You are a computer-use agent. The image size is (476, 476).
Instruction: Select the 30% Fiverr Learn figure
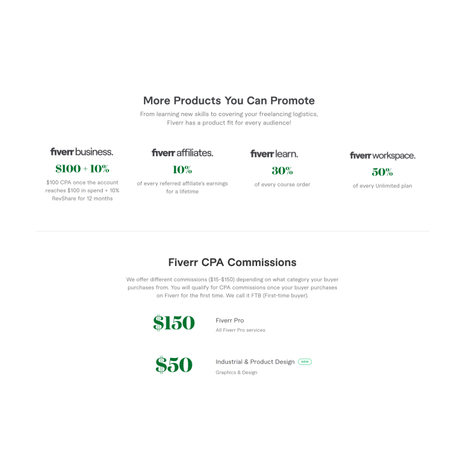[282, 171]
